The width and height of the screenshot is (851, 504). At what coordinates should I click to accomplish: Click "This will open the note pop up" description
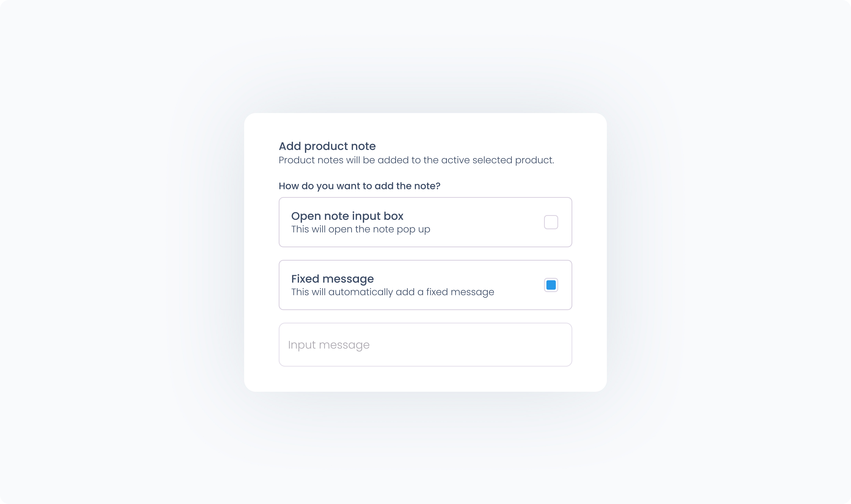click(x=361, y=230)
